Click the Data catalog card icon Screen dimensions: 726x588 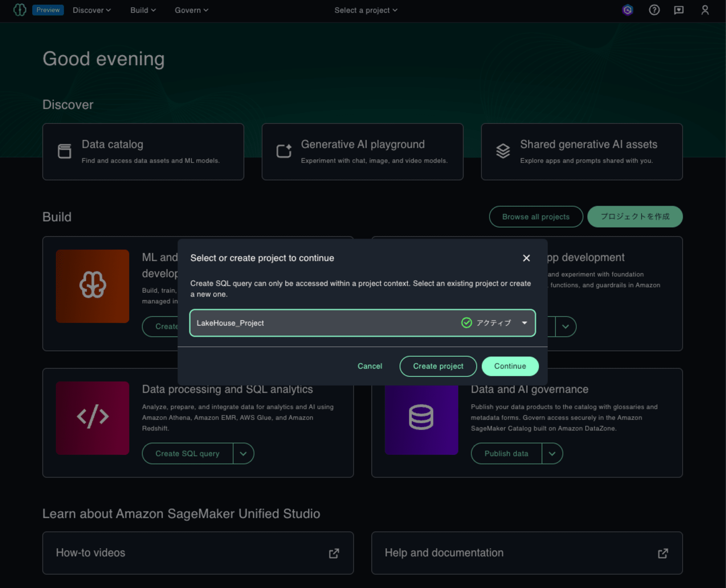65,151
